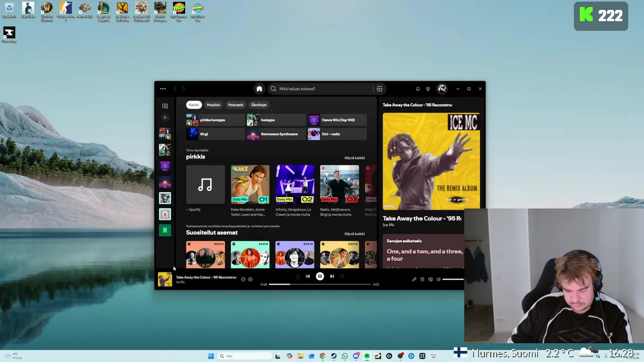Open the three-dot menu in Spotify

click(163, 89)
